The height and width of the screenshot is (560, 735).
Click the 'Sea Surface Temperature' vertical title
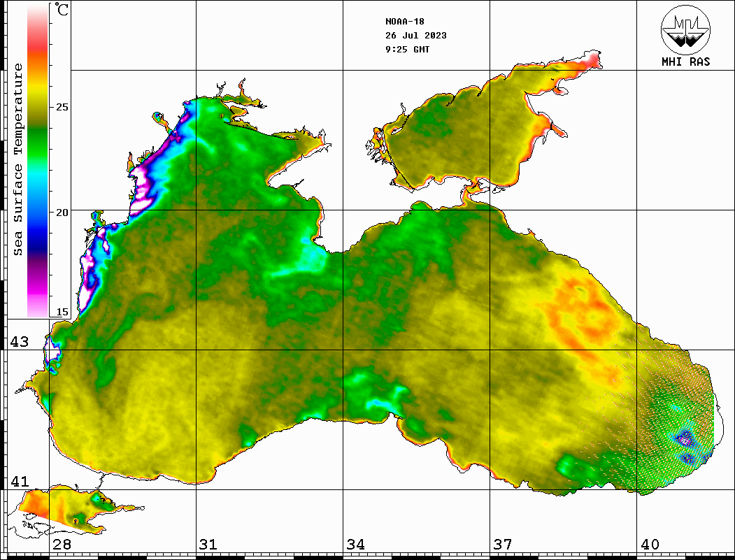(x=17, y=160)
